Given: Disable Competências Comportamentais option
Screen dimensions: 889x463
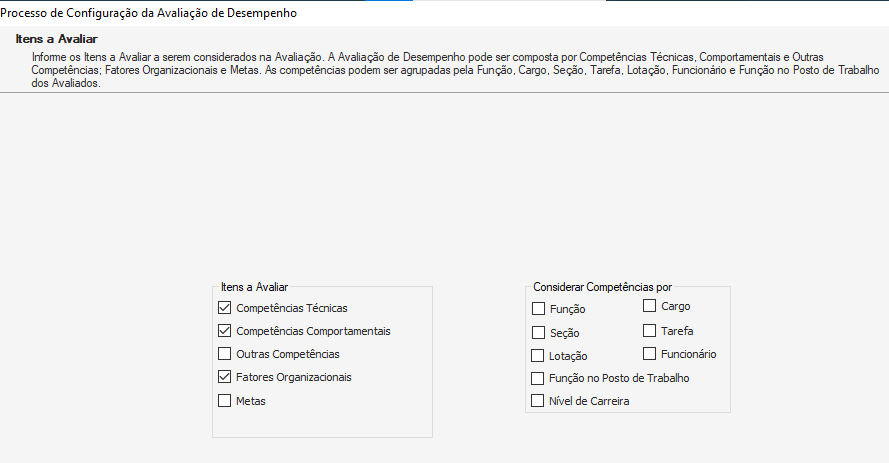Looking at the screenshot, I should (x=224, y=331).
